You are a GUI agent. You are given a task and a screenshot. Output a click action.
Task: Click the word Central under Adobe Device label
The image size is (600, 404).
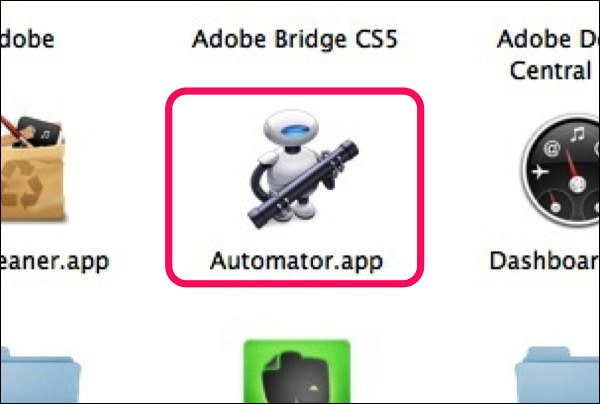pos(550,71)
